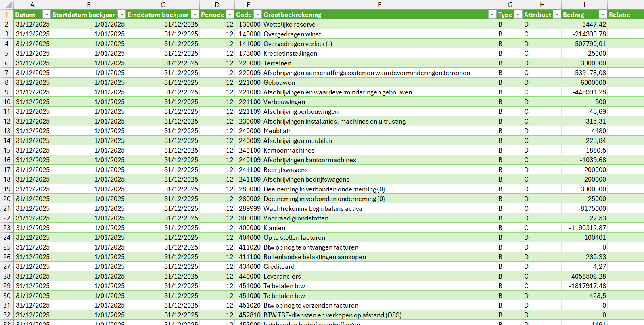Click 'Wachtrekening beginbalans activa' cell
Screen dimensions: 644x325
[379, 208]
